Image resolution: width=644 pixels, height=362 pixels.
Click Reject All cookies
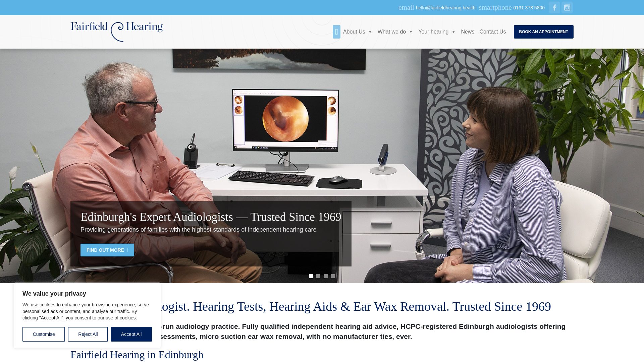(88, 334)
